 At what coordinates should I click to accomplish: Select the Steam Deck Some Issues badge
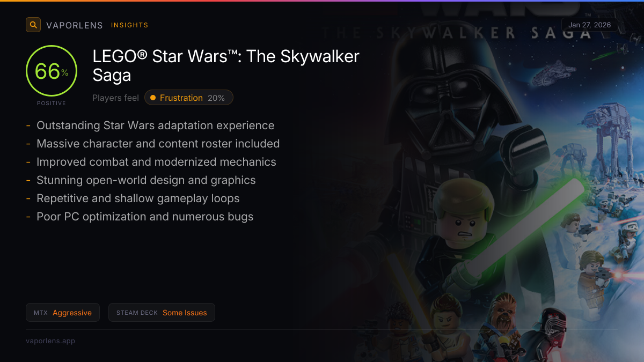[162, 313]
